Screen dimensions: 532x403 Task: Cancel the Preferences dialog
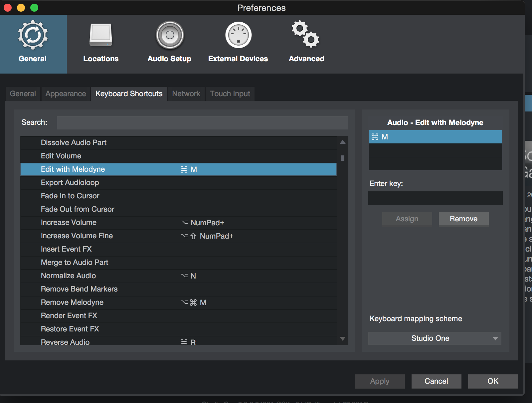tap(436, 381)
